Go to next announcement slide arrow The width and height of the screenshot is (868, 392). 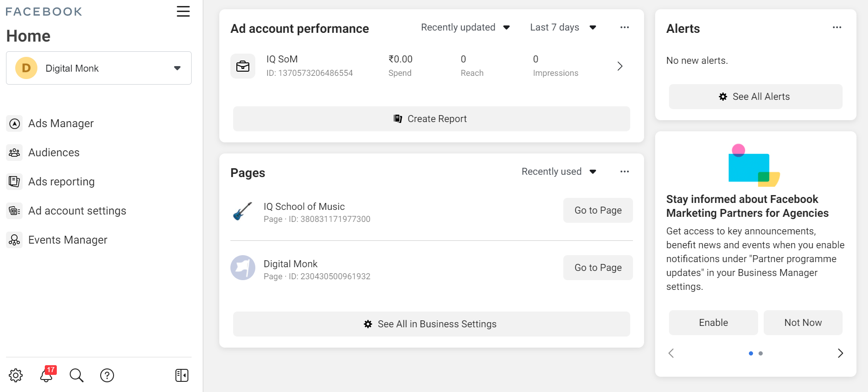click(x=840, y=353)
